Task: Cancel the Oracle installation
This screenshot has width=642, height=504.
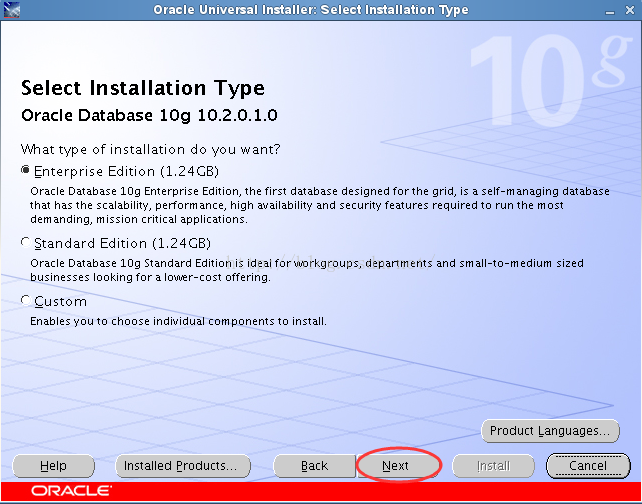Action: point(588,466)
